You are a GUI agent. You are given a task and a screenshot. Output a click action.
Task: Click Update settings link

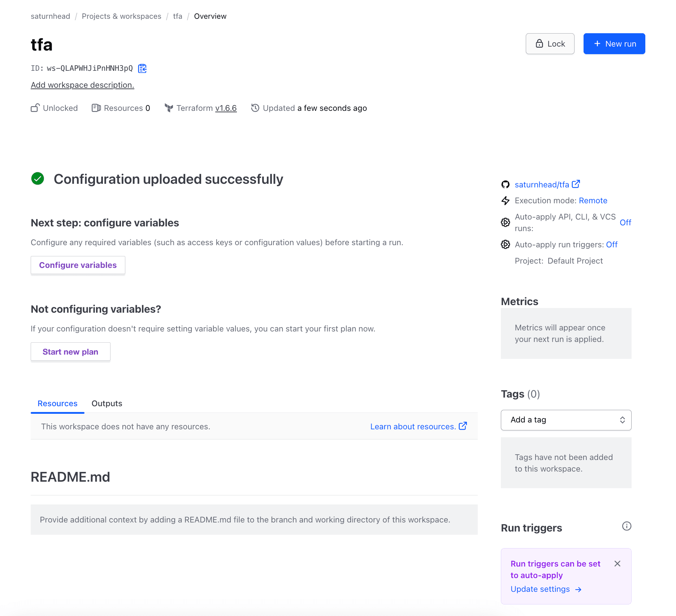point(540,589)
